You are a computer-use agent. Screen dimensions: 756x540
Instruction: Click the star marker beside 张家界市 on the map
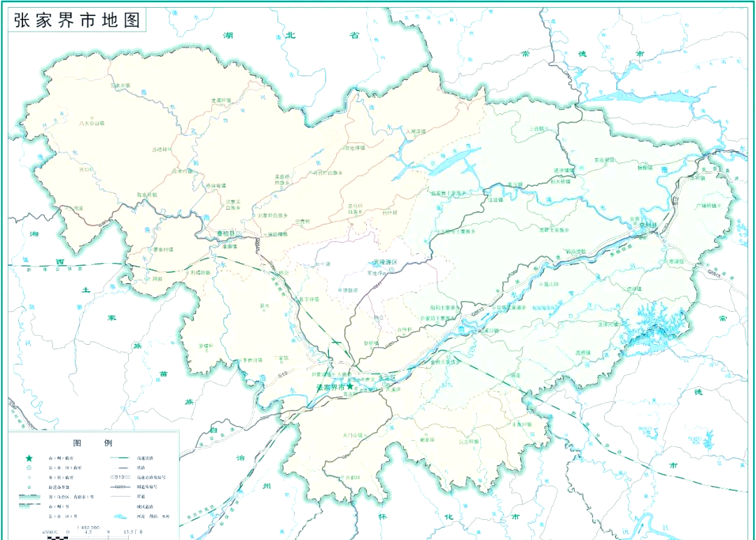[x=350, y=386]
